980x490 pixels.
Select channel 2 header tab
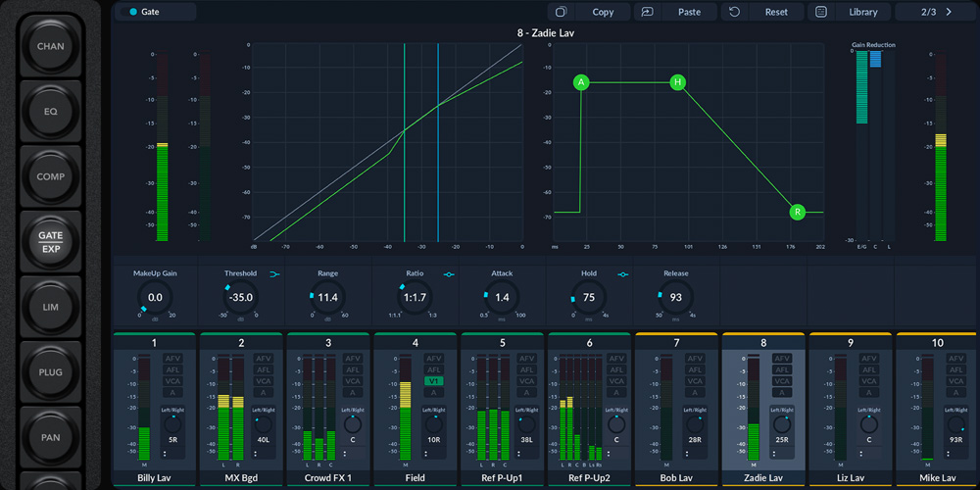241,342
